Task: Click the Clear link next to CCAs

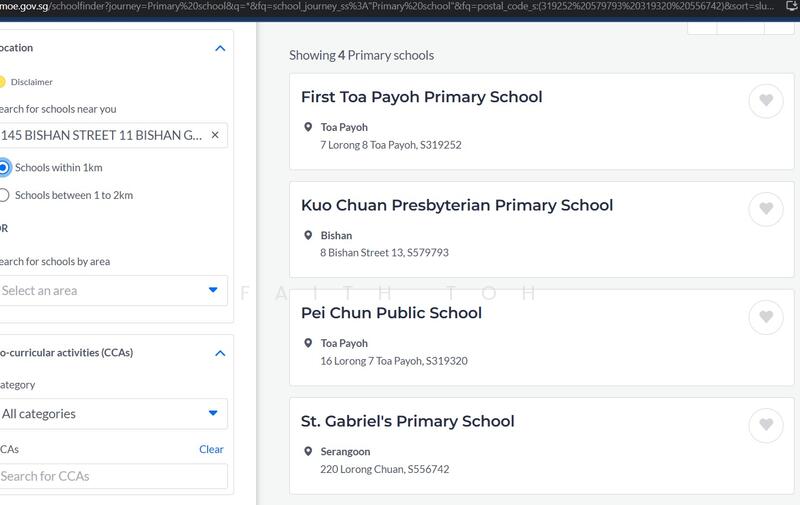Action: coord(211,449)
